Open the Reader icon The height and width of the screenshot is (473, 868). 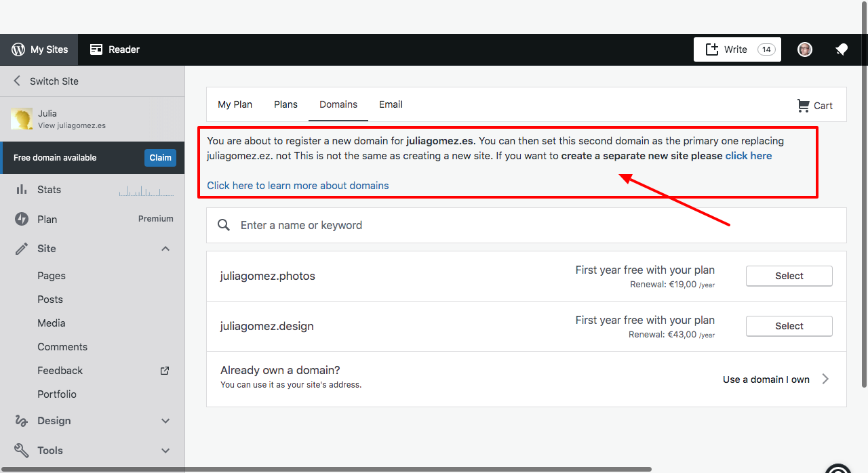pos(96,49)
